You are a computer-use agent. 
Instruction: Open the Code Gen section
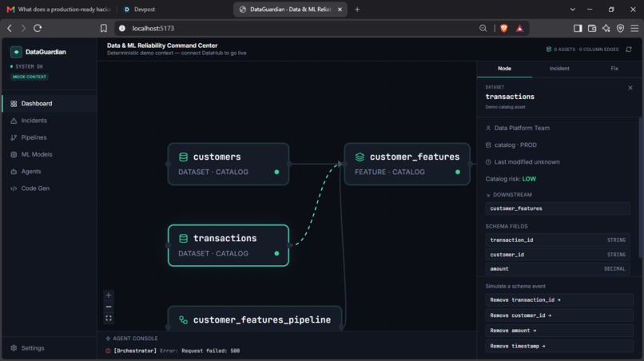coord(50,188)
